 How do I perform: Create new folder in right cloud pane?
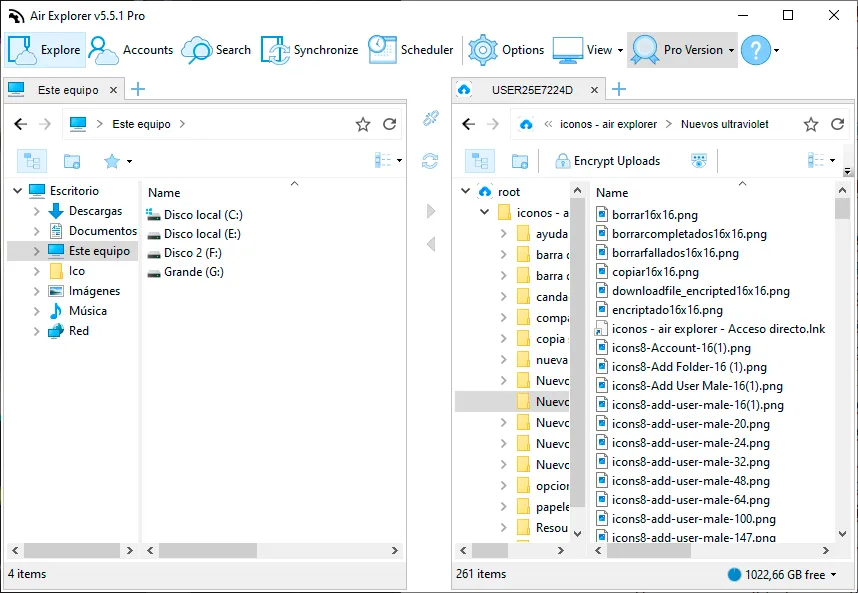tap(520, 161)
